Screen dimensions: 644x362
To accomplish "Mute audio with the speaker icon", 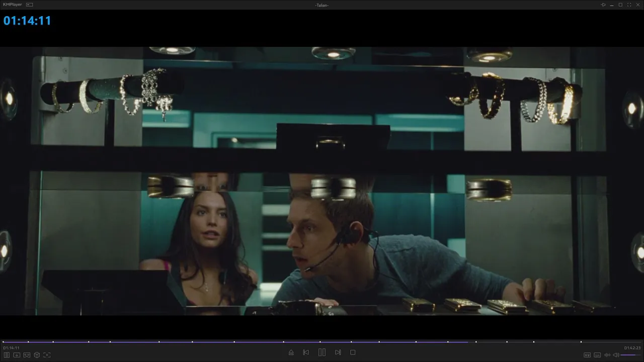I will pos(616,355).
